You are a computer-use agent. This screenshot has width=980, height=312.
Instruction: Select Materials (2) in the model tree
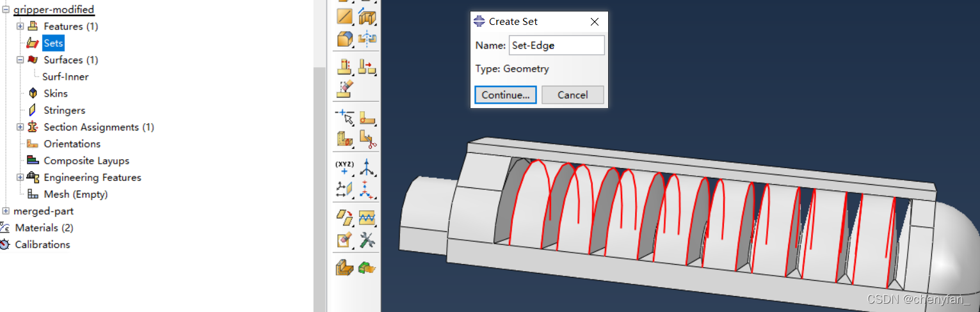coord(44,228)
